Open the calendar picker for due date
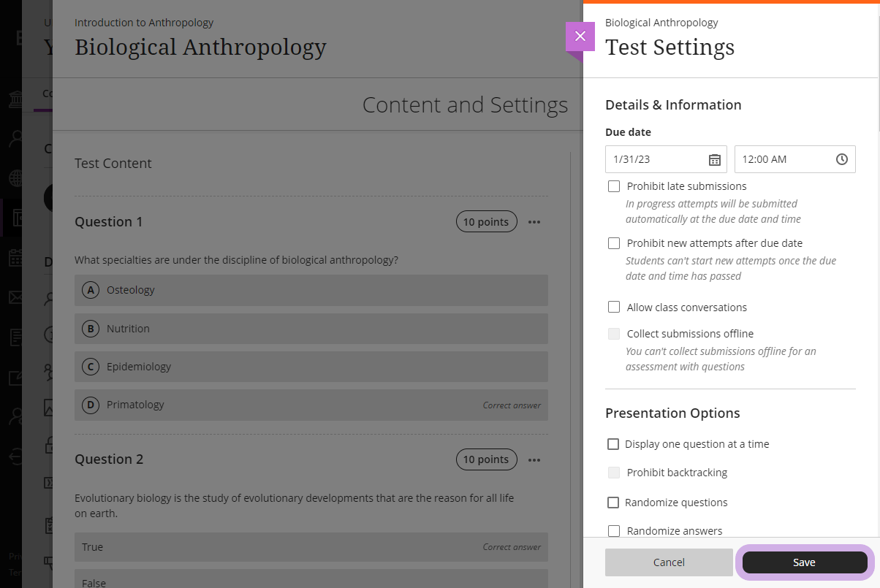The width and height of the screenshot is (880, 588). [715, 159]
